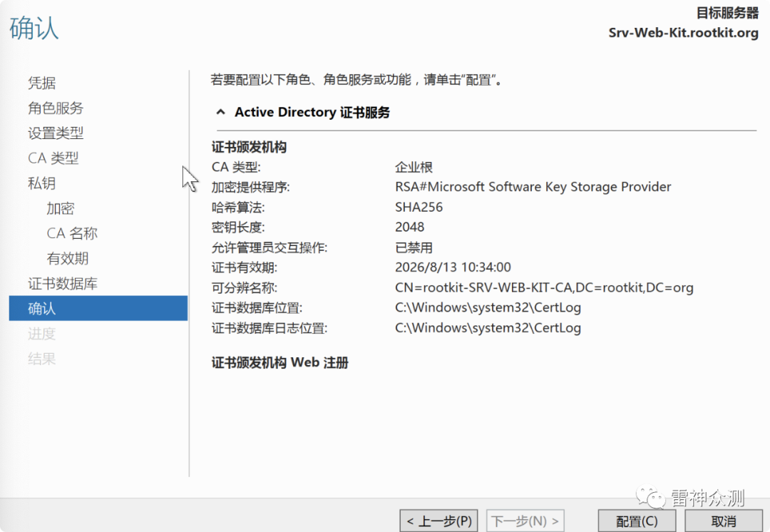Click the RSA#Microsoft Software Key Storage Provider value
The width and height of the screenshot is (770, 532).
coord(533,187)
